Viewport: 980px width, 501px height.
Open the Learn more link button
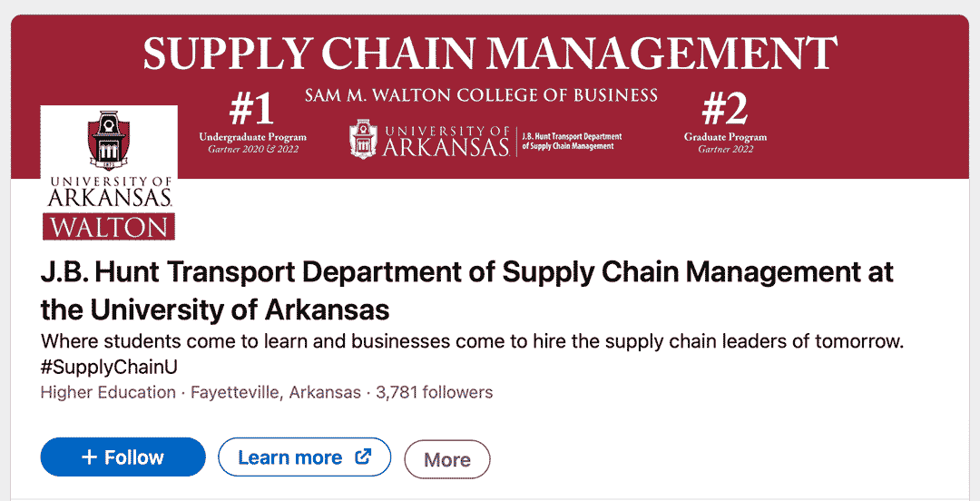coord(304,457)
